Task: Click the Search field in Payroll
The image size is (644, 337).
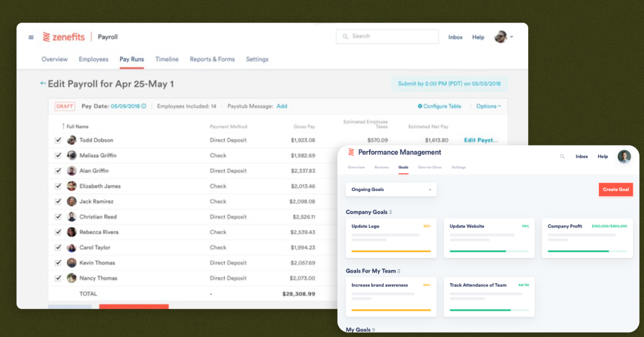Action: tap(387, 36)
